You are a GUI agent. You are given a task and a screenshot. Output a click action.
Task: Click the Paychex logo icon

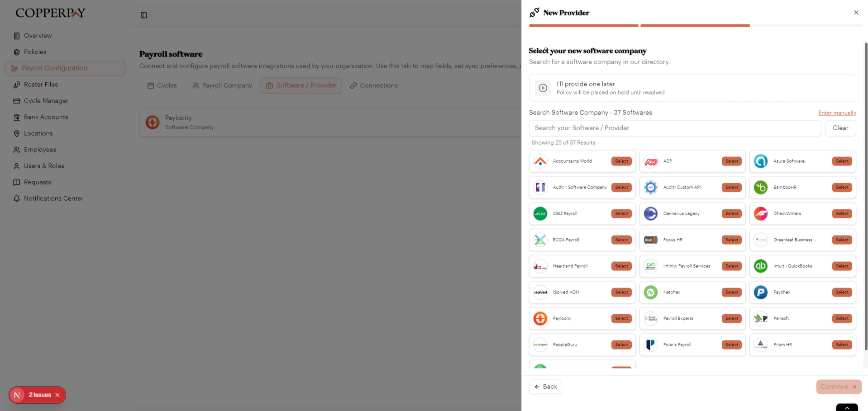tap(760, 293)
